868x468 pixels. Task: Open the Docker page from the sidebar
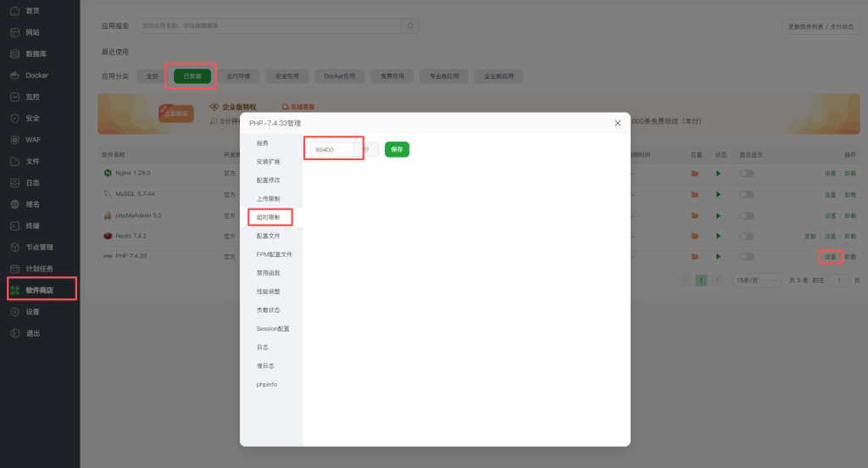[36, 75]
